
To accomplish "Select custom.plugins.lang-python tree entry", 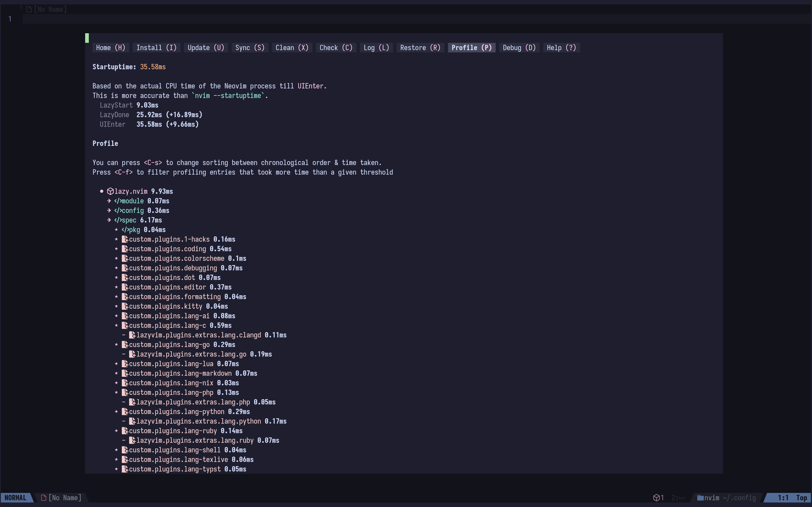I will [176, 412].
